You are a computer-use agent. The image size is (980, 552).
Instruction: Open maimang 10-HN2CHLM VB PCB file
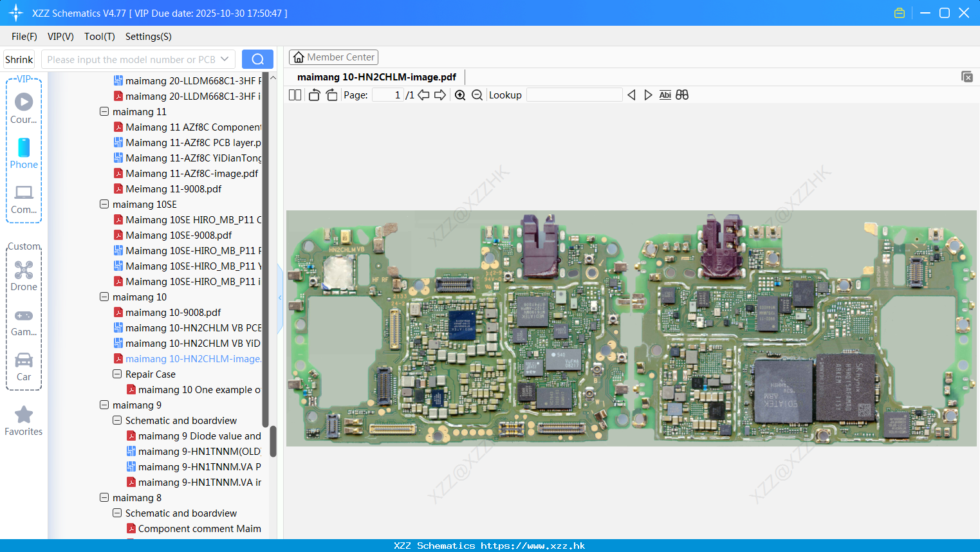coord(194,327)
